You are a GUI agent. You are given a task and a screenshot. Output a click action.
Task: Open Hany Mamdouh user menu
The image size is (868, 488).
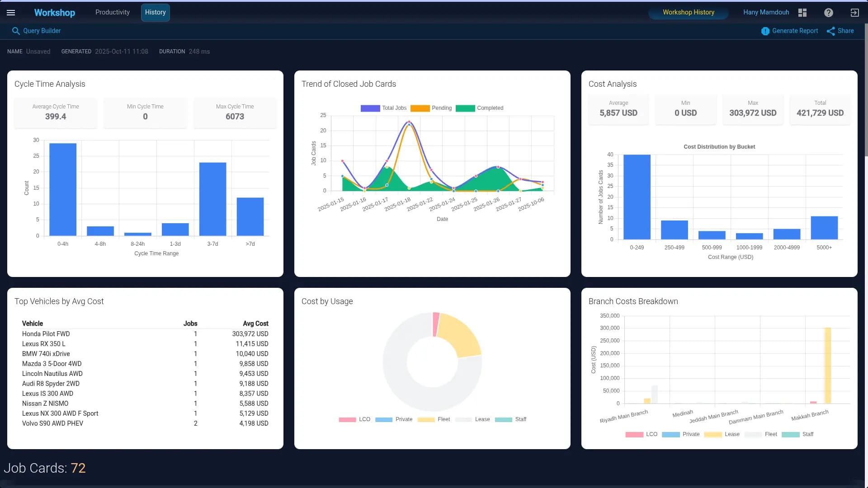tap(766, 12)
